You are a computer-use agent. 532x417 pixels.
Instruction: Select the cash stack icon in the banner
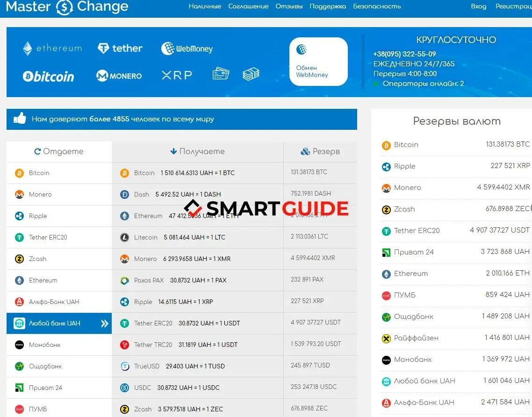click(251, 74)
